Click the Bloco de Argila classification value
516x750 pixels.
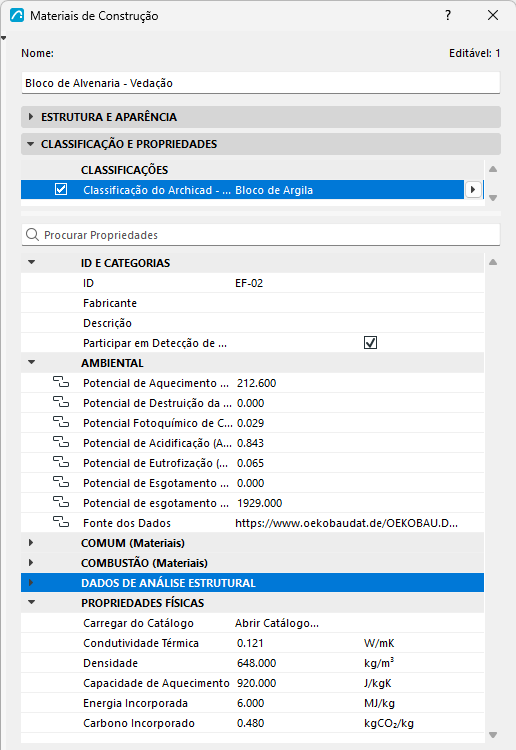[274, 190]
